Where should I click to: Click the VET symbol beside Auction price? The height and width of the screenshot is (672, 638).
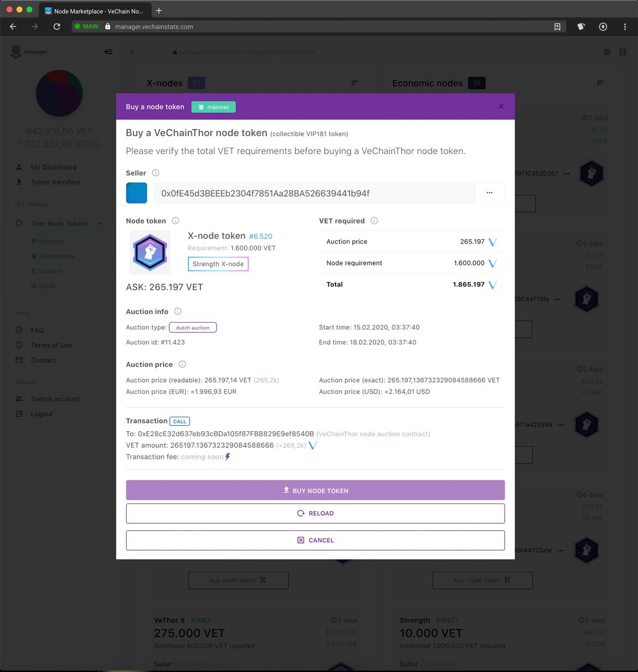(492, 242)
